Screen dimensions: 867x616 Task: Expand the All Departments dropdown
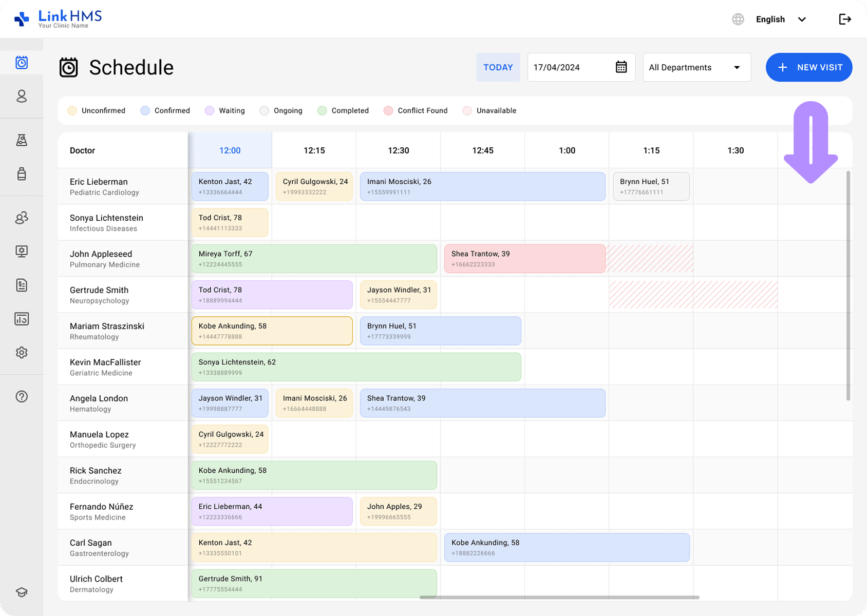pos(696,67)
